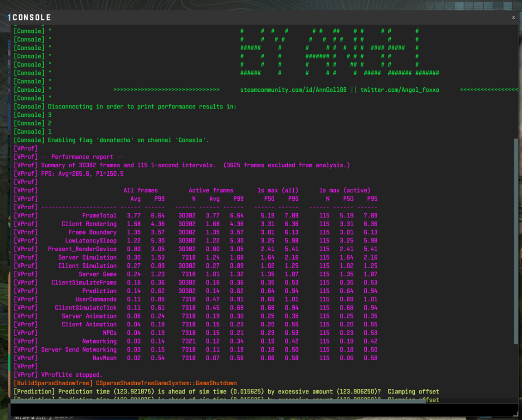The image size is (522, 420).
Task: Click Server Simulation active-frames Avg value 1.24
Action: point(213,257)
